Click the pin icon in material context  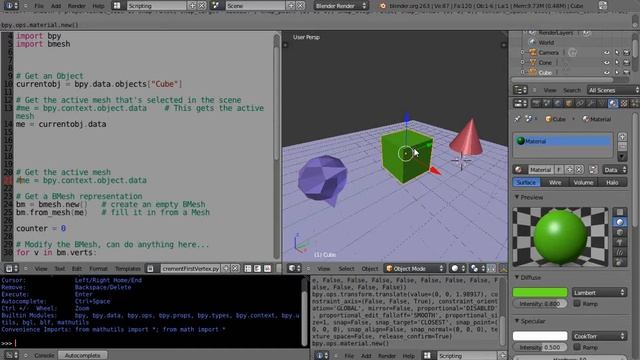[x=517, y=119]
